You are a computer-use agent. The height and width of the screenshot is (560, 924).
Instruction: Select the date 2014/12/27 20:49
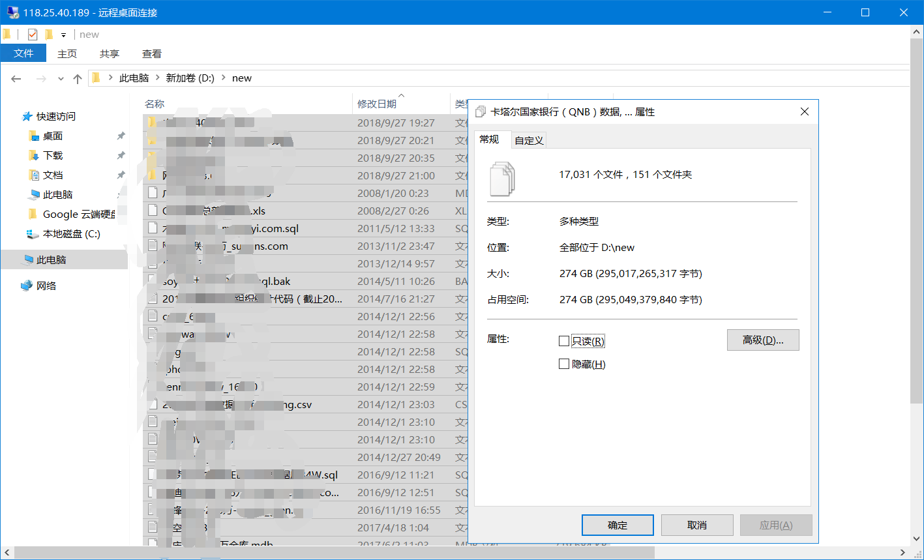click(399, 457)
